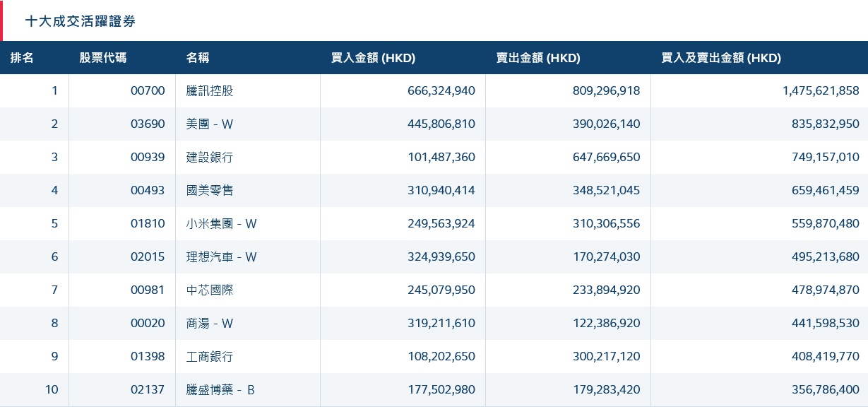Click the stock name 美團 - W
The image size is (868, 407).
click(x=210, y=124)
